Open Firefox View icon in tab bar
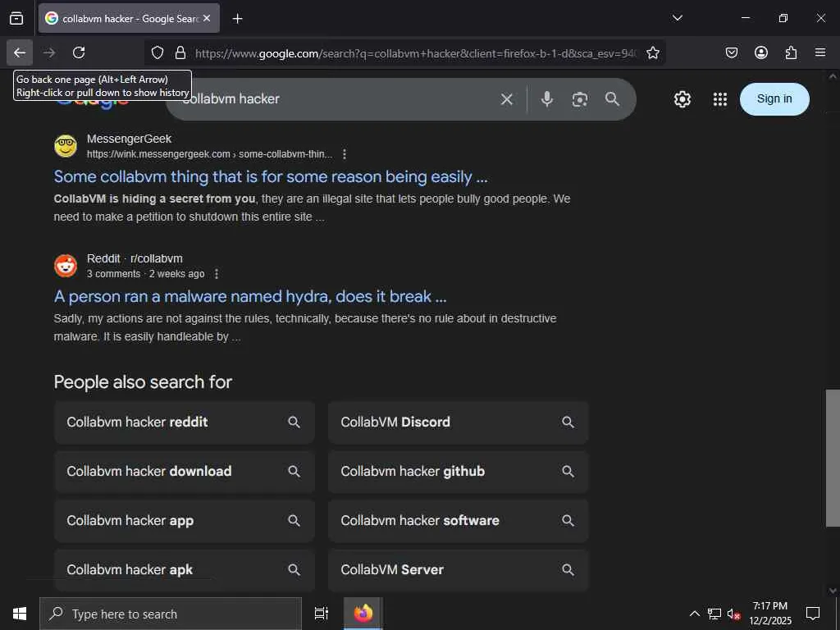This screenshot has width=840, height=630. click(16, 18)
